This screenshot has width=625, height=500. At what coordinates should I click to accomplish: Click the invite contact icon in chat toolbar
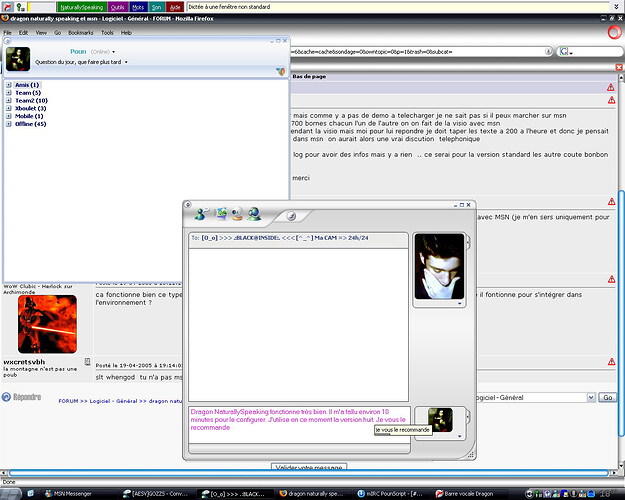(203, 213)
